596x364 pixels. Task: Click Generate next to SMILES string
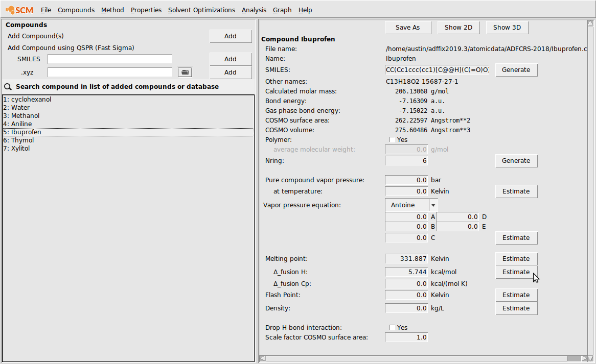pyautogui.click(x=516, y=70)
